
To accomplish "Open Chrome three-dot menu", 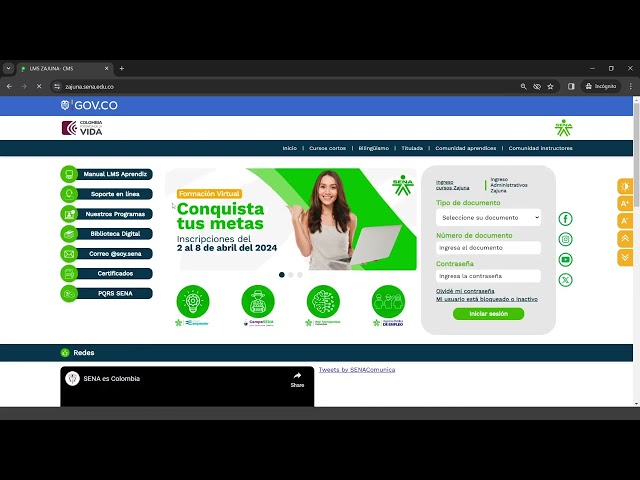I will point(631,87).
